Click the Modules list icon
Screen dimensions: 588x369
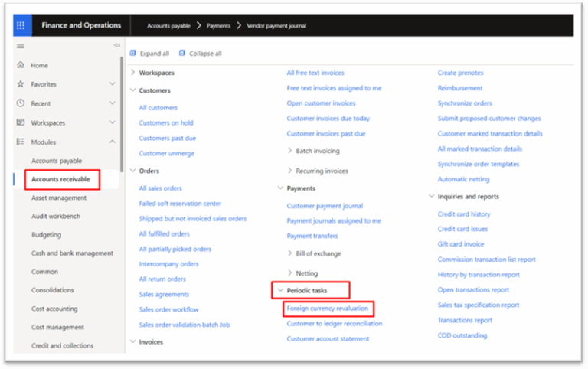(21, 142)
